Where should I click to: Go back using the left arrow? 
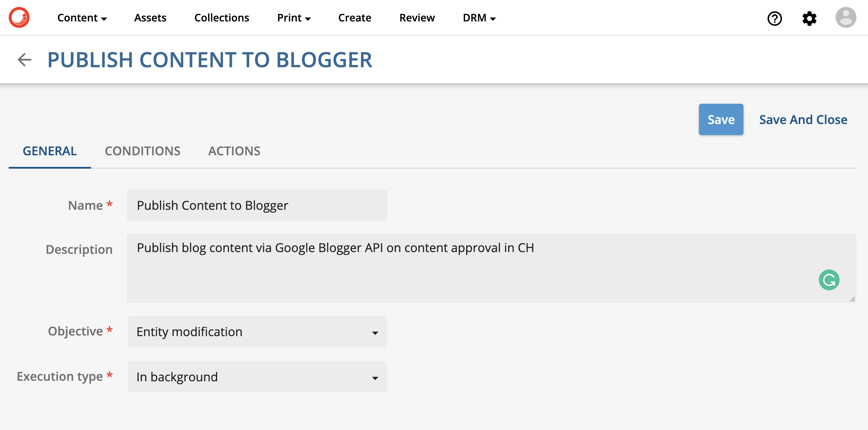(x=24, y=60)
